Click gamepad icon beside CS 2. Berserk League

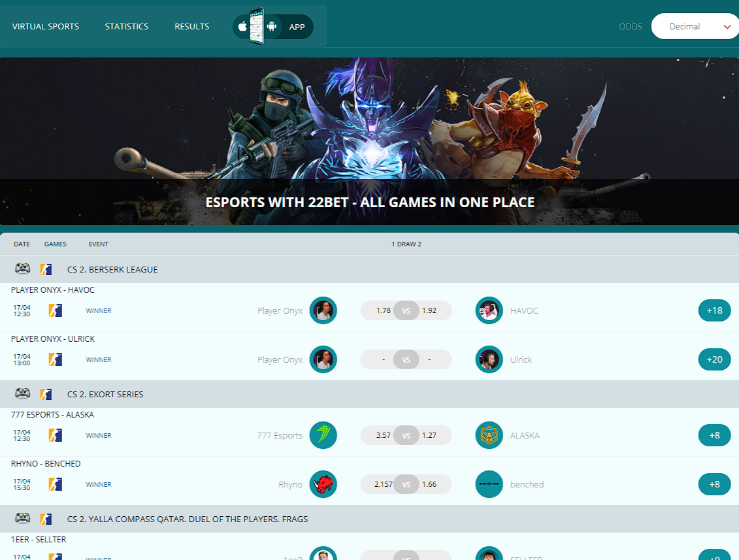point(23,269)
